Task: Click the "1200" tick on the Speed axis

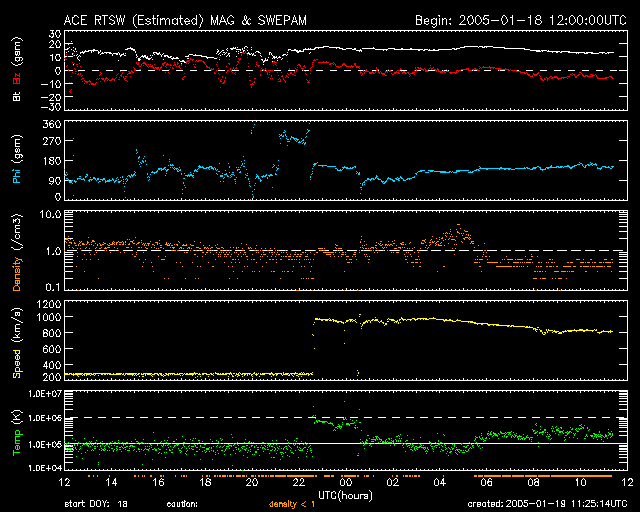Action: click(x=49, y=304)
